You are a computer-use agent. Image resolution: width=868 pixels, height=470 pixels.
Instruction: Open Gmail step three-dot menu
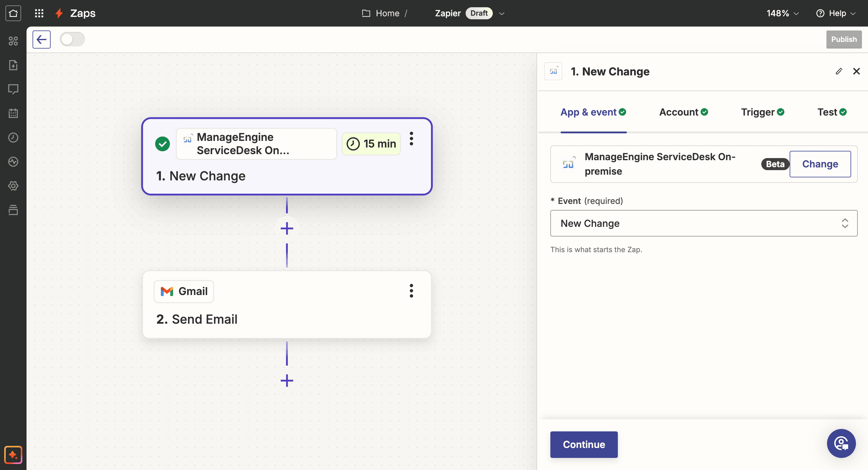(411, 291)
